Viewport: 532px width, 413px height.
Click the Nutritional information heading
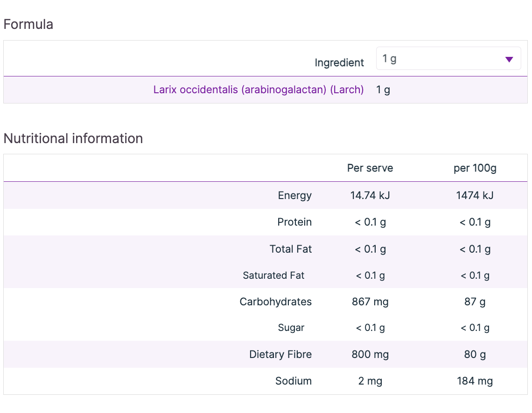[73, 138]
